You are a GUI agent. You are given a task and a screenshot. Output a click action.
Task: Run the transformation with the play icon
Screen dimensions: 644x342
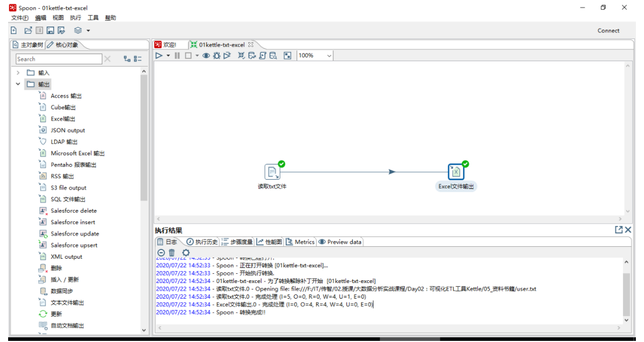159,55
